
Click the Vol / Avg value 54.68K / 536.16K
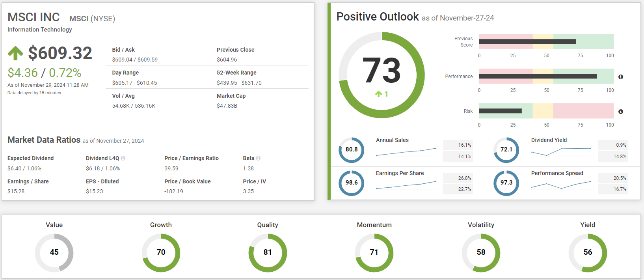tap(134, 106)
